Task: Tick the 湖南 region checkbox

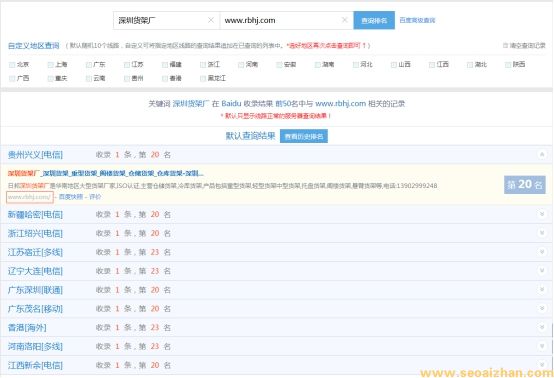Action: click(317, 65)
